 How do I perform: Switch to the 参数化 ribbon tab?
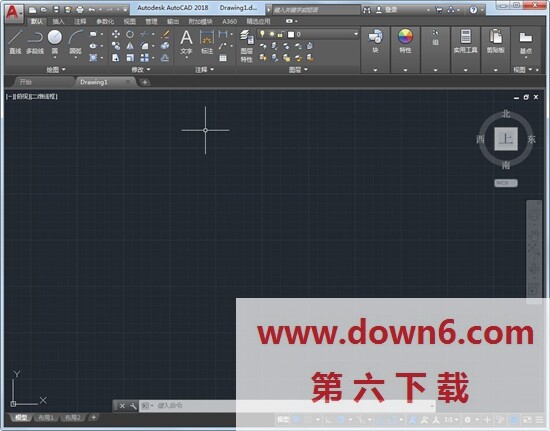pyautogui.click(x=105, y=21)
